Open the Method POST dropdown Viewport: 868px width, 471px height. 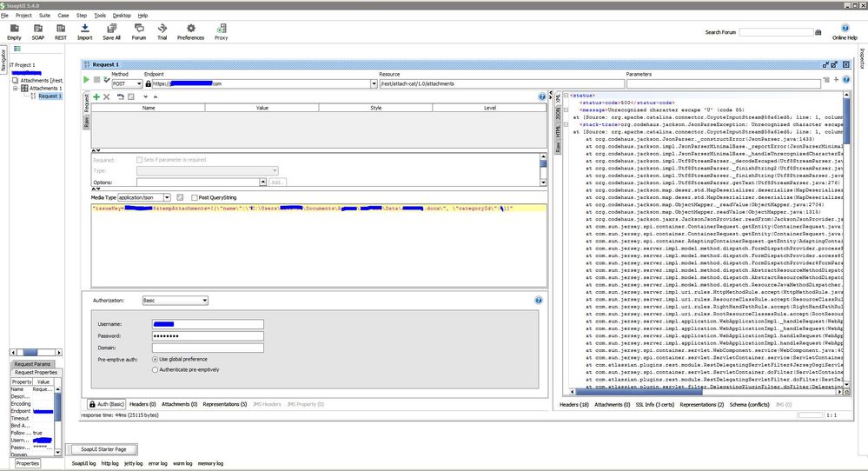coord(127,83)
